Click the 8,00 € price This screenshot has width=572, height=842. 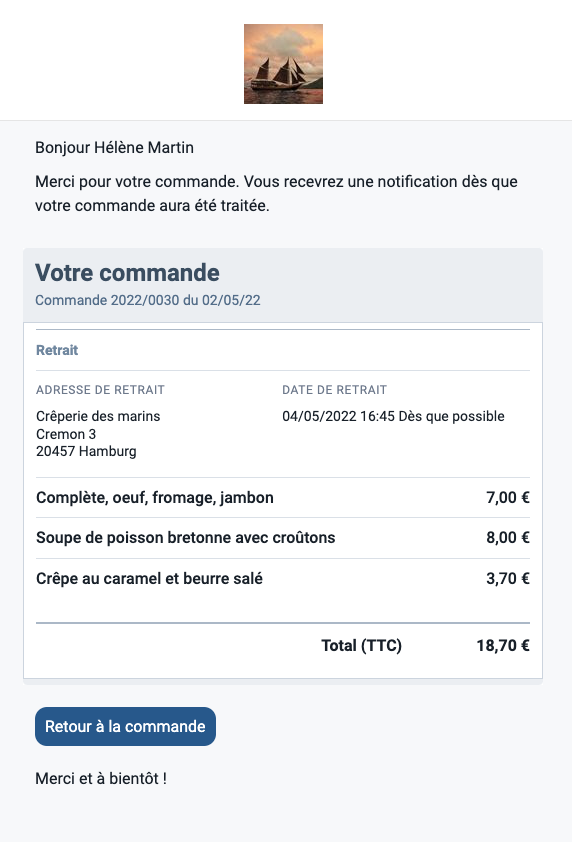(508, 538)
